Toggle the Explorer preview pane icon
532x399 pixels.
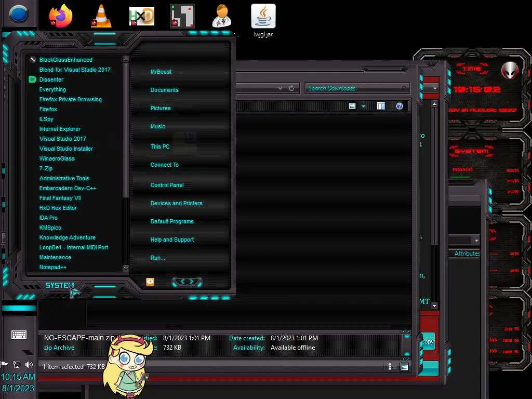click(381, 106)
